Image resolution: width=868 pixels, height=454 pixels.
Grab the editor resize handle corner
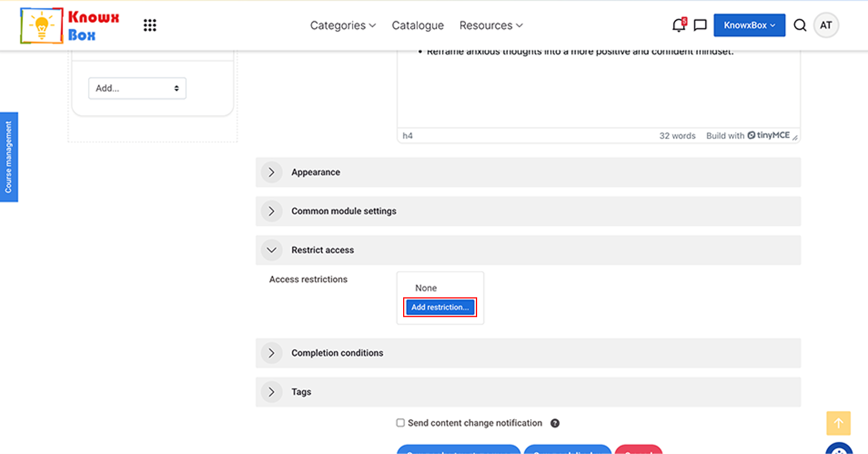click(795, 137)
